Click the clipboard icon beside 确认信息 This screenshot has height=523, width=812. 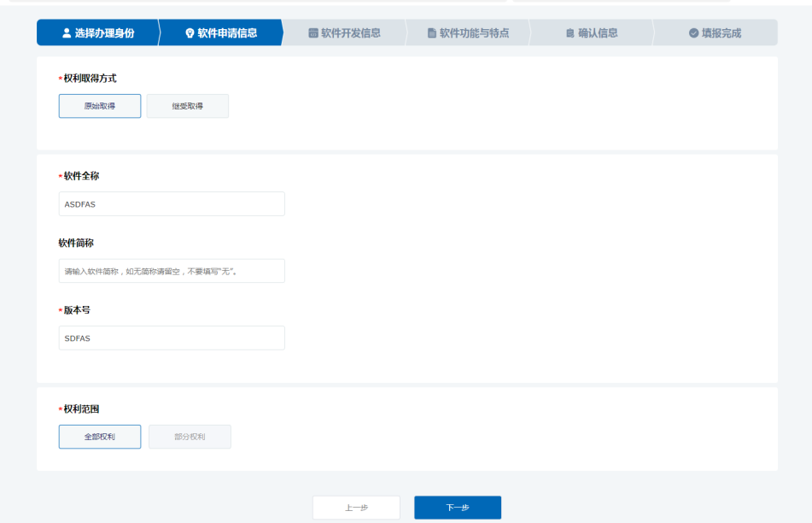point(570,33)
